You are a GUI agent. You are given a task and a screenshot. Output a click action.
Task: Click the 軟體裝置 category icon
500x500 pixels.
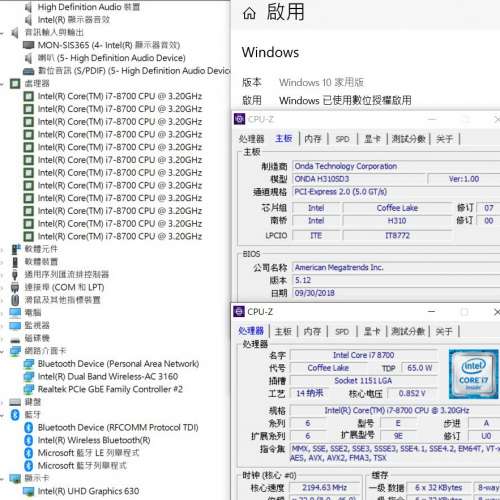15,262
